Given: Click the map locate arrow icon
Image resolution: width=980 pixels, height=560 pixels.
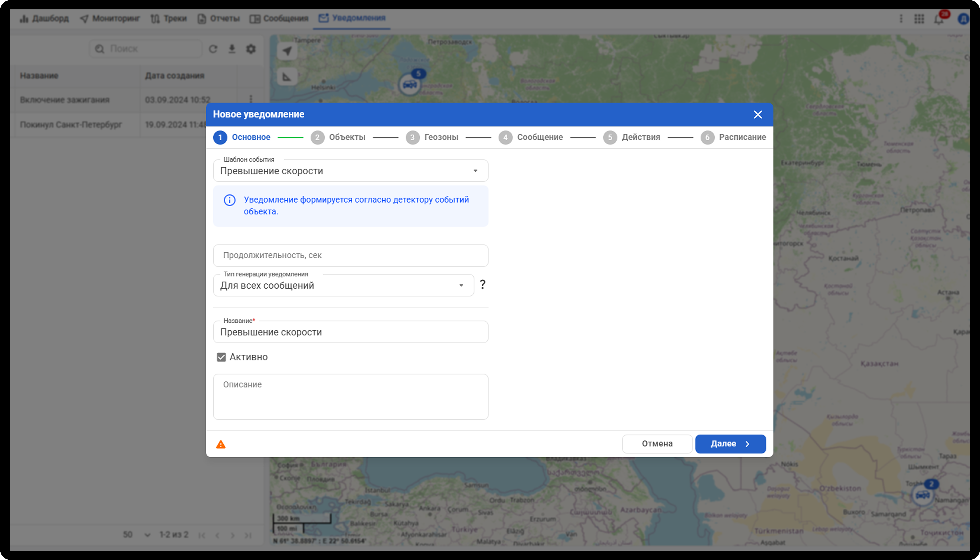Looking at the screenshot, I should click(x=287, y=51).
